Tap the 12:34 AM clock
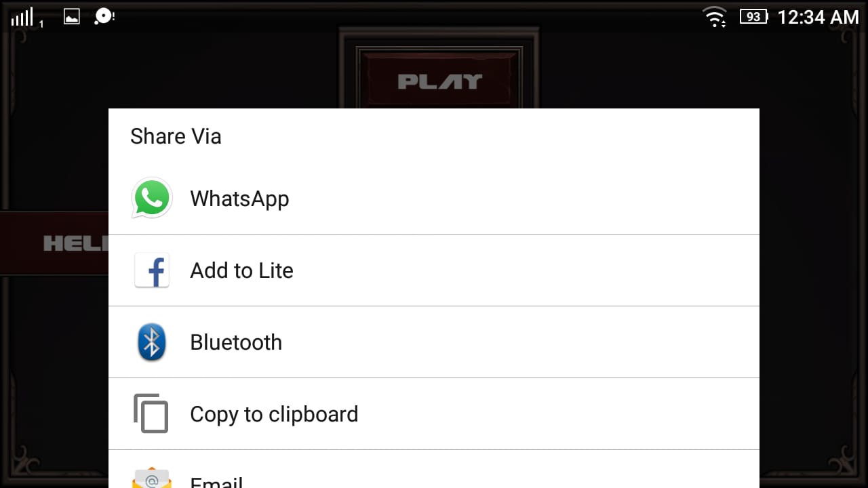 tap(818, 17)
